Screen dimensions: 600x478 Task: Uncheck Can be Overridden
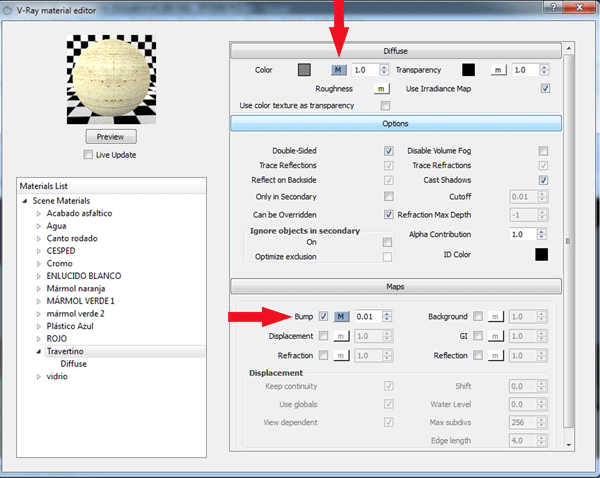point(388,214)
